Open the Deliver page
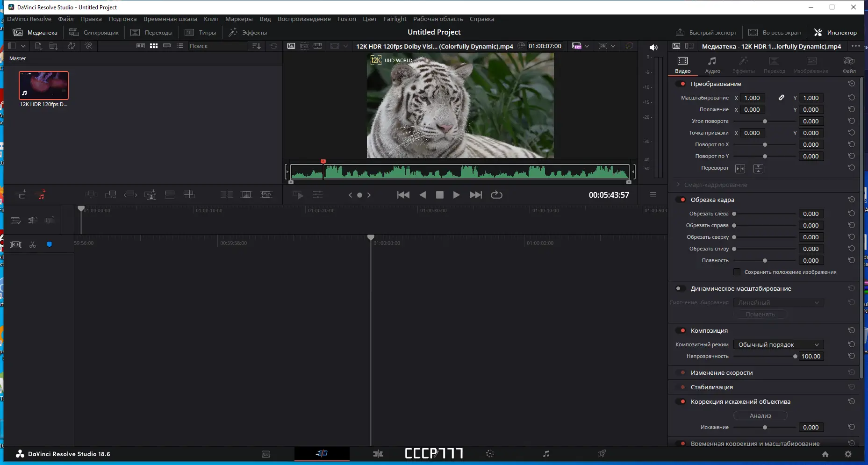Screen dimensions: 868x465 click(x=602, y=454)
